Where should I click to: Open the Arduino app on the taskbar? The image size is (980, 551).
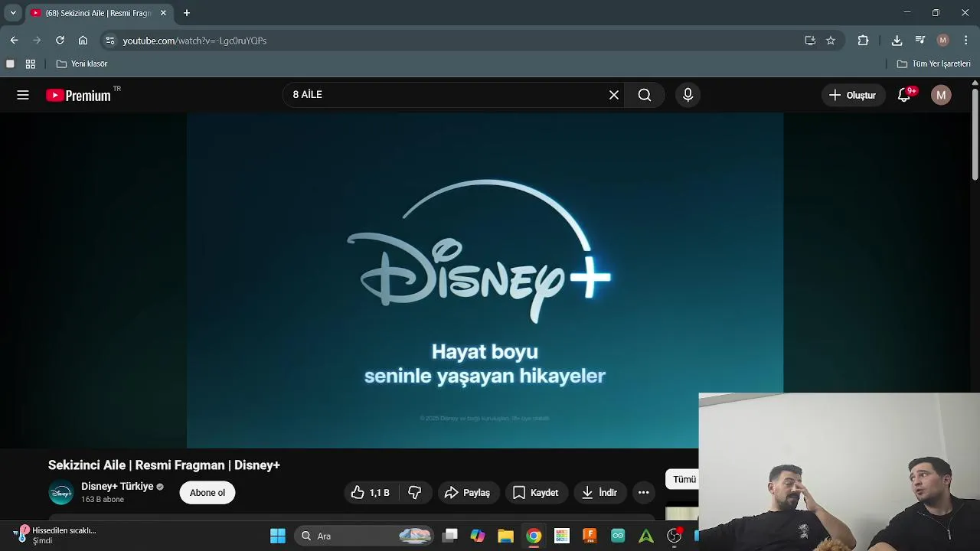point(618,536)
